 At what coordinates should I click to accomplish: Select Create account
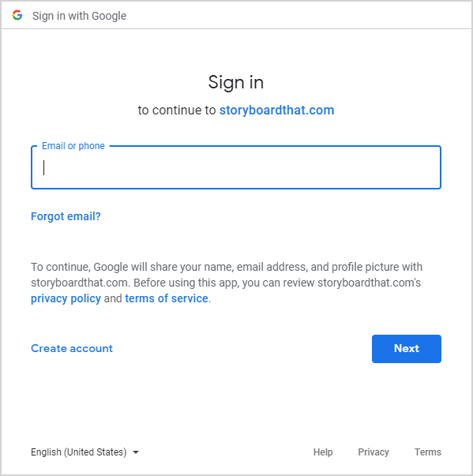coord(72,348)
